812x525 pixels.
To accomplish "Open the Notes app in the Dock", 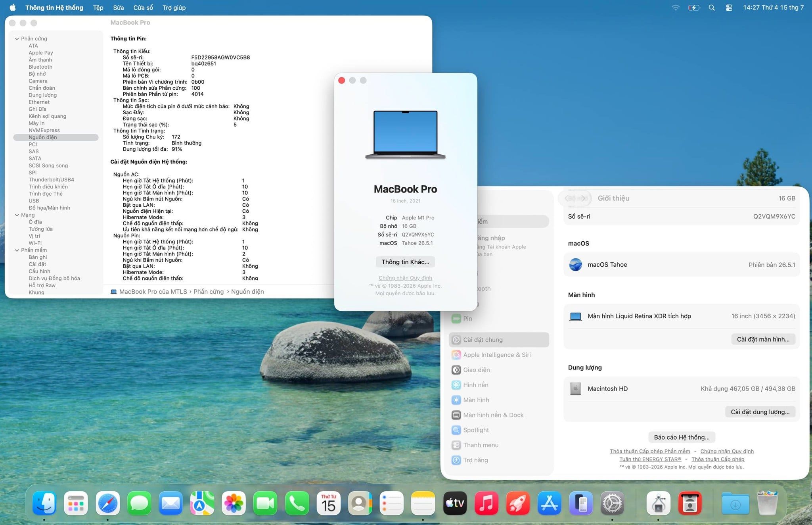I will coord(423,503).
